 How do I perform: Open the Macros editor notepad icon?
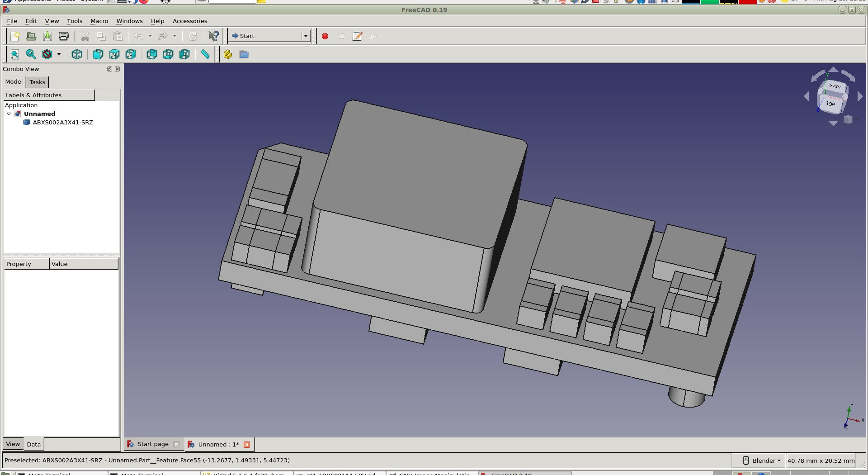coord(358,36)
